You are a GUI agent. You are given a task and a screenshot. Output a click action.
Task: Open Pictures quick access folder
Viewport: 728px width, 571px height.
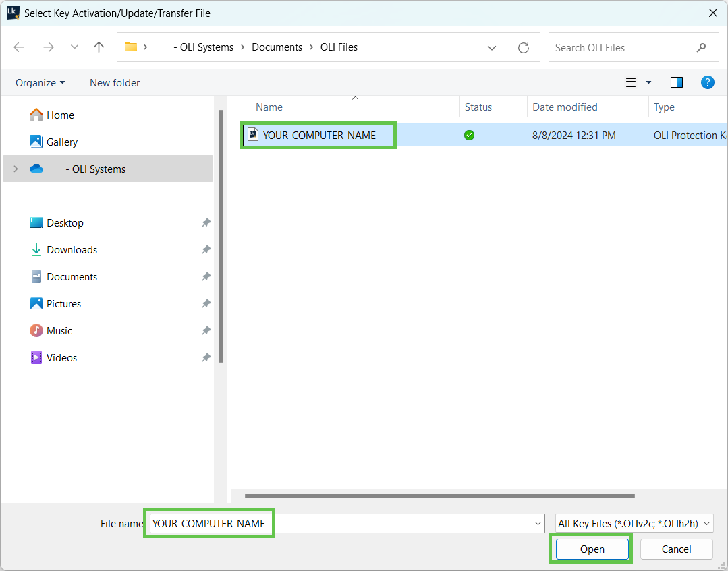tap(55, 304)
